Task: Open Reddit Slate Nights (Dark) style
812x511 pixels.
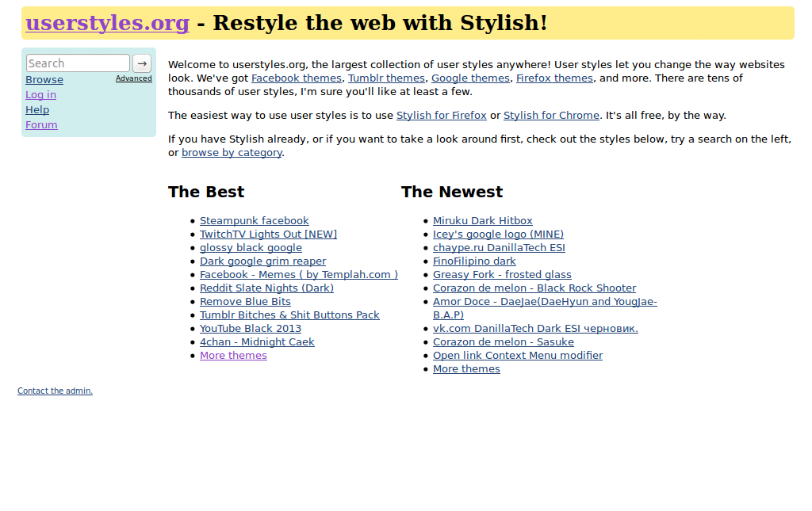Action: coord(266,288)
